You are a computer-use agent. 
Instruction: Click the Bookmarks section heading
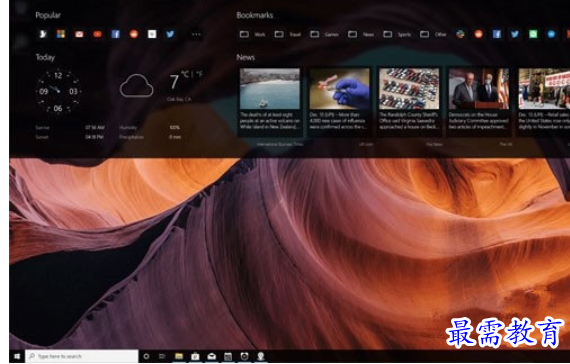[255, 15]
